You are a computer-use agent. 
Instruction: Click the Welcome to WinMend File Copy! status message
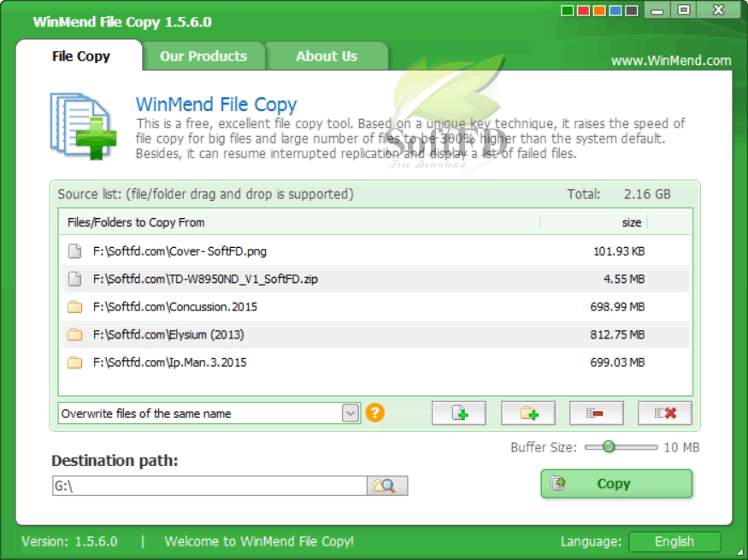259,541
